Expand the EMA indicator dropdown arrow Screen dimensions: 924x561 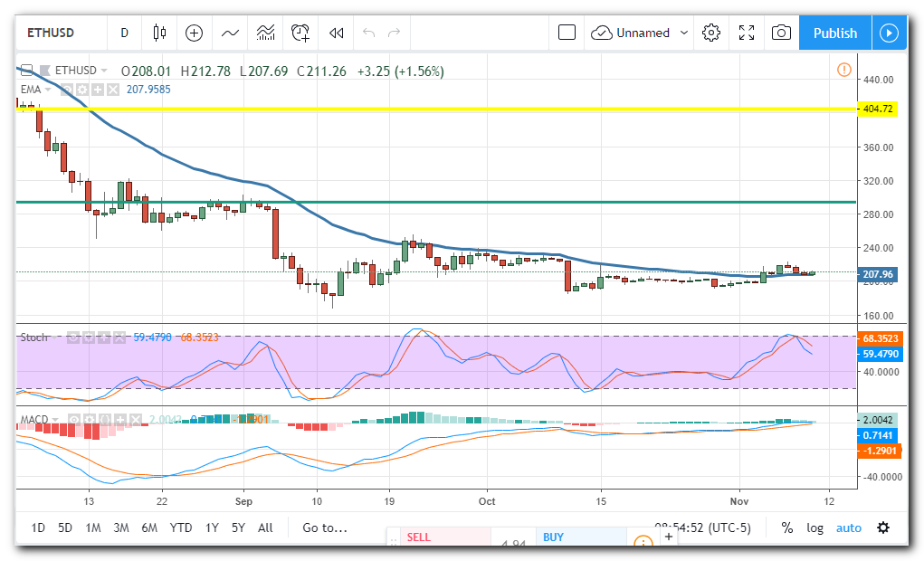coord(48,90)
